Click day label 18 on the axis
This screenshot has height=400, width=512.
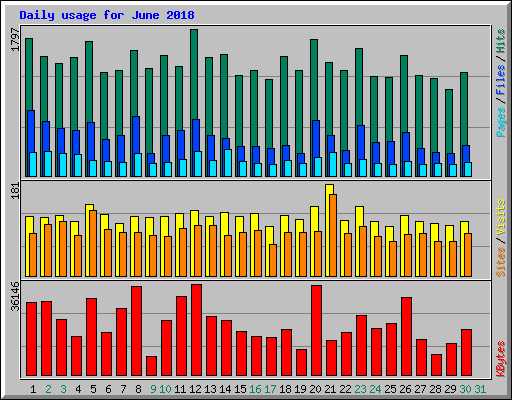(285, 389)
